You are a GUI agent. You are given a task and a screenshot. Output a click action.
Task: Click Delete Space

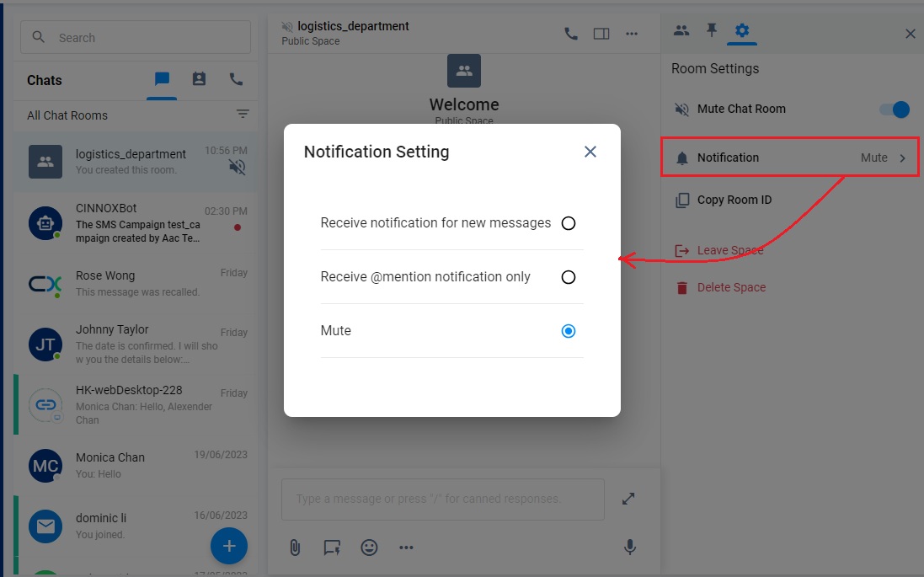click(731, 287)
